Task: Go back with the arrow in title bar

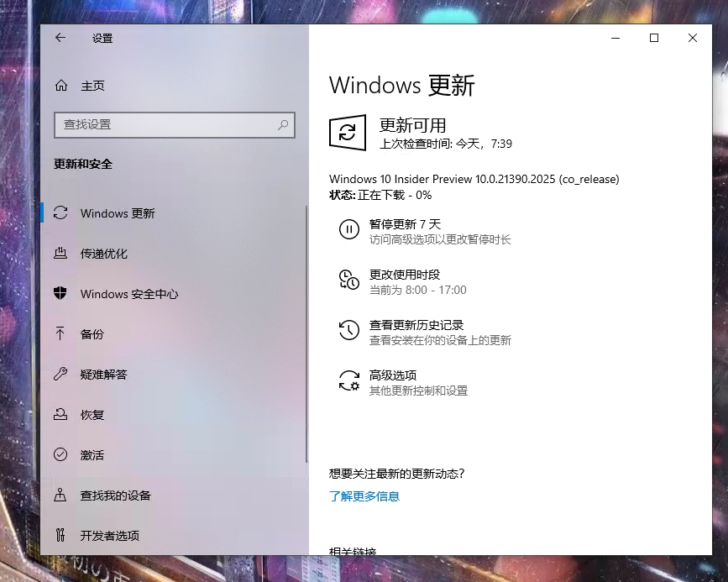Action: click(60, 38)
